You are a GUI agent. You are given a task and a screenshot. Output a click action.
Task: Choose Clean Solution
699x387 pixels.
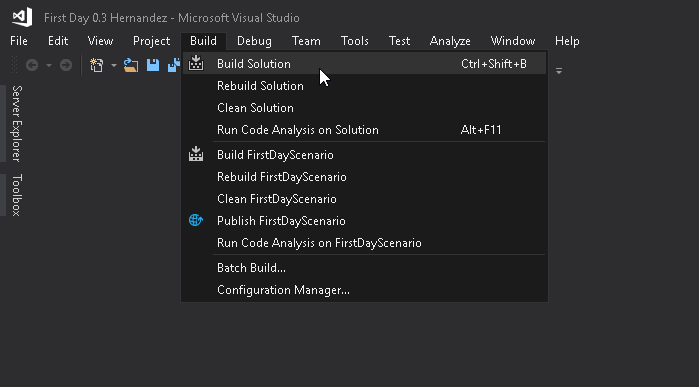click(364, 108)
